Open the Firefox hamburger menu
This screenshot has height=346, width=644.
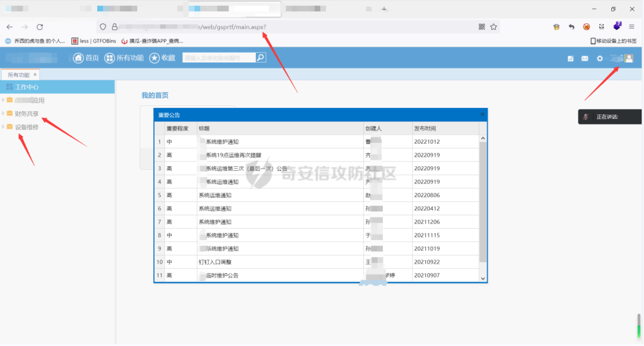631,27
